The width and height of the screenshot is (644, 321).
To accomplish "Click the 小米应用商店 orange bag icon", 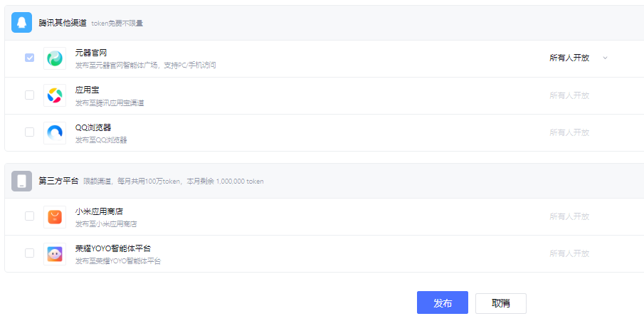I will tap(55, 216).
